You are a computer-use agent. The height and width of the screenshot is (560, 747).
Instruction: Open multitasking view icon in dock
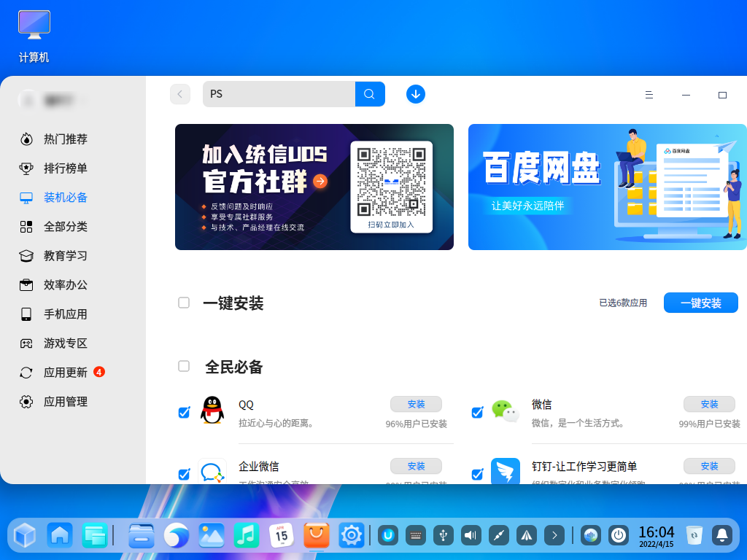pos(94,535)
